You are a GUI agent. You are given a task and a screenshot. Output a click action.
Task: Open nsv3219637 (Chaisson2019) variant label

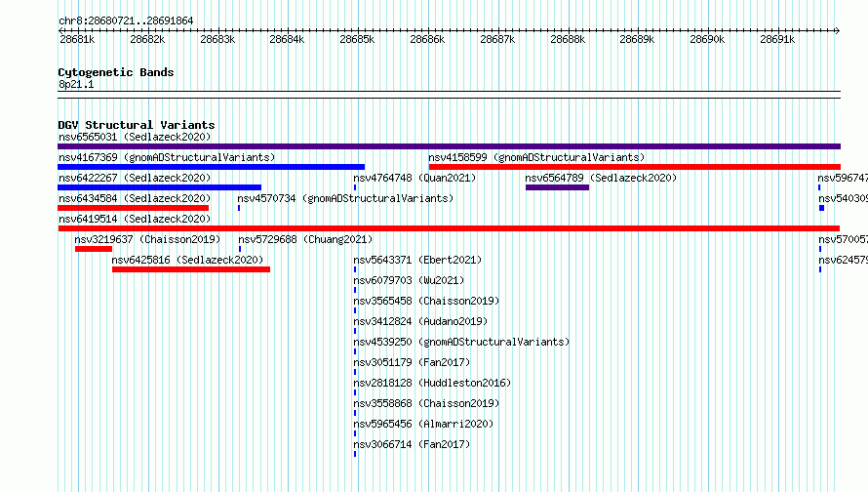(x=147, y=239)
